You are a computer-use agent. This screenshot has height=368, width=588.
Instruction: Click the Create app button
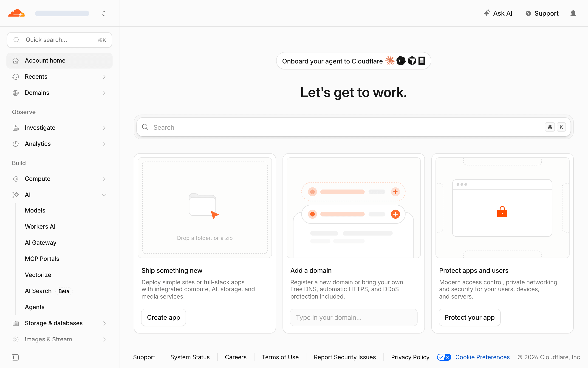click(164, 317)
